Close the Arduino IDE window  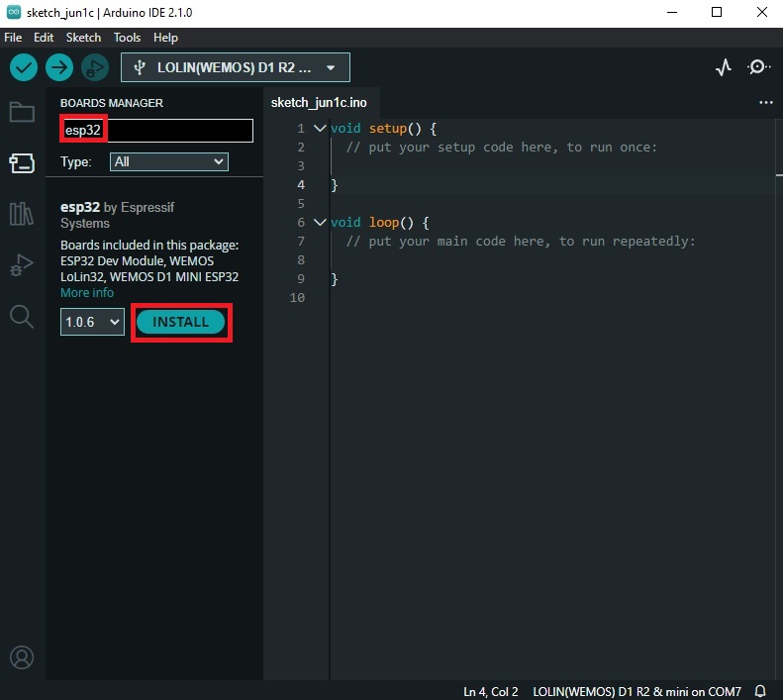tap(761, 12)
